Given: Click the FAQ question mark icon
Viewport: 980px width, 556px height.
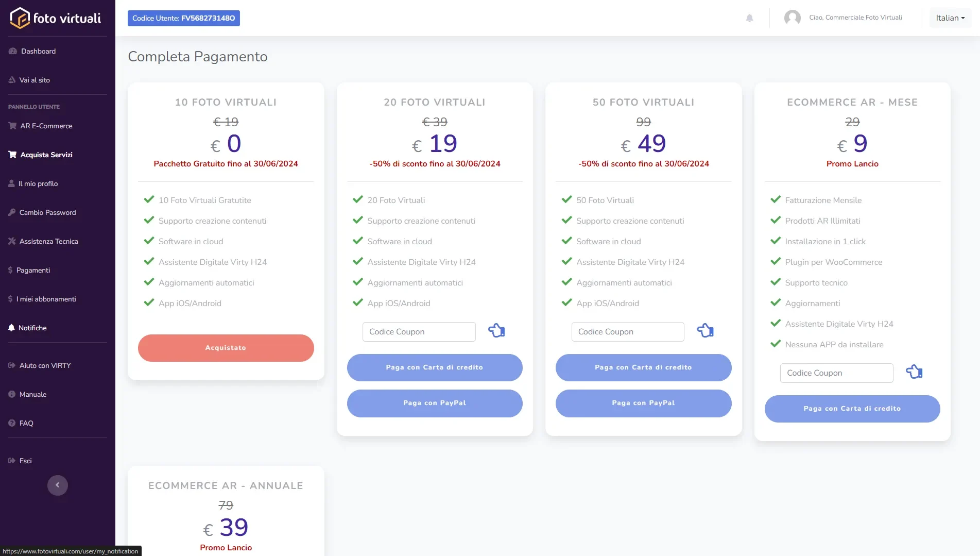Looking at the screenshot, I should pos(12,423).
